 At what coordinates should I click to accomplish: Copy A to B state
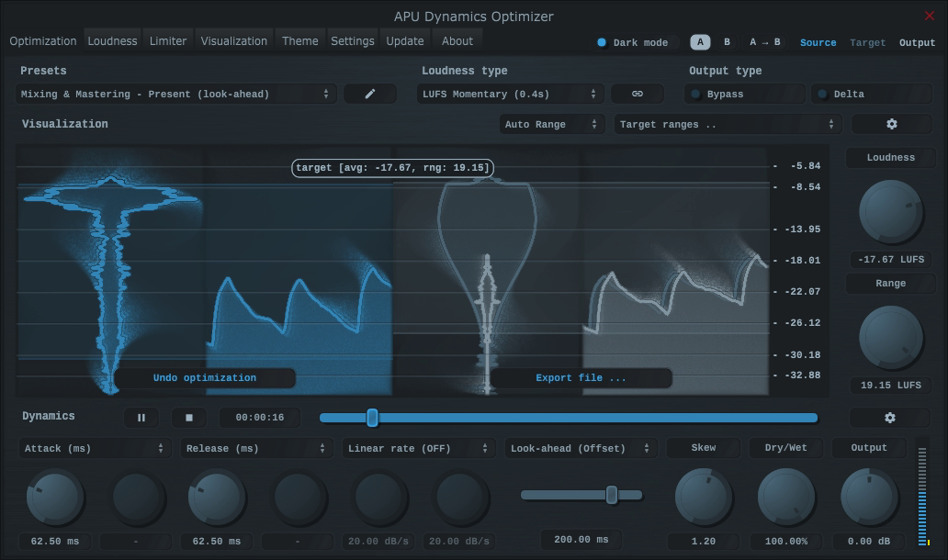765,41
